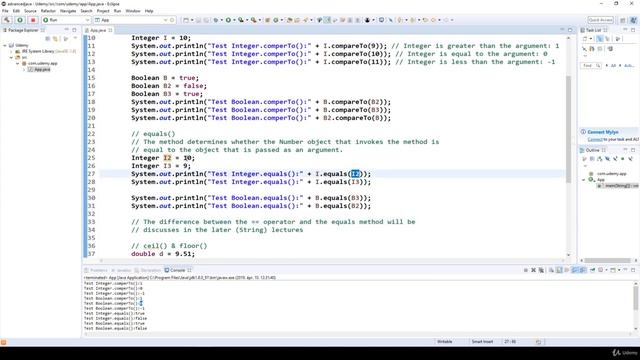Click the Task List Find field
Image resolution: width=640 pixels, height=360 pixels.
click(591, 66)
